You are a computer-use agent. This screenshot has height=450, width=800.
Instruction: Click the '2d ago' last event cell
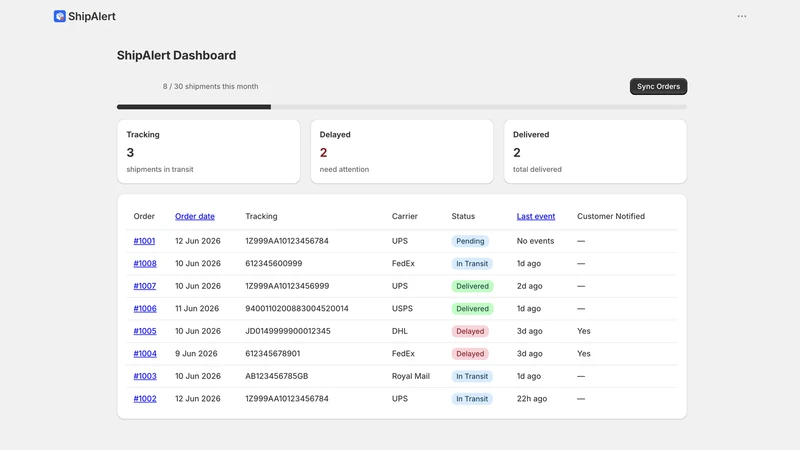[x=530, y=286]
